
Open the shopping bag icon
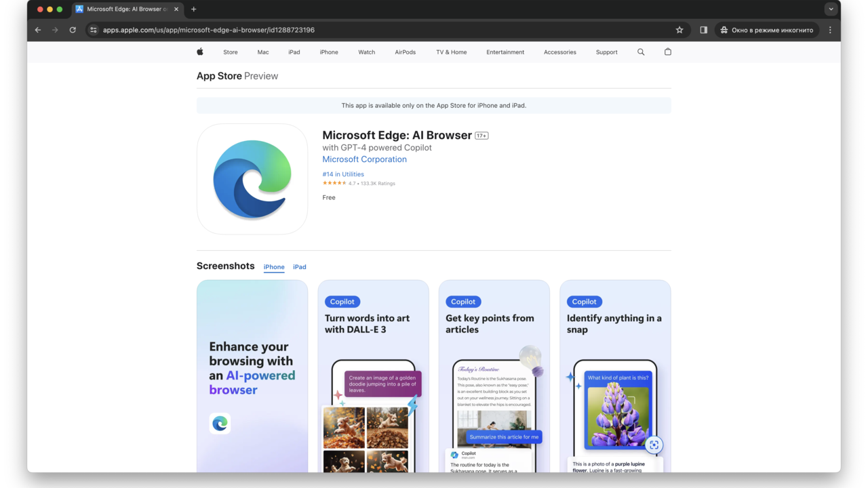668,52
